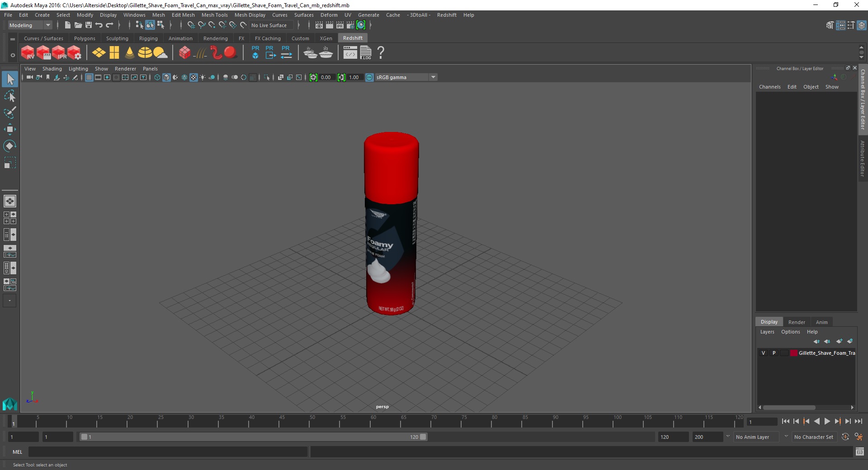Click the playback end time field 120
868x470 pixels.
[673, 437]
